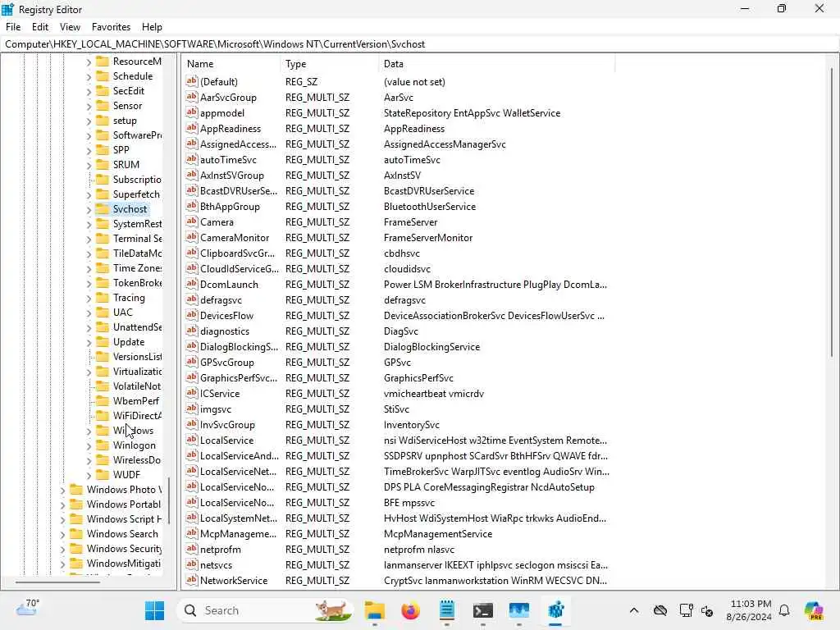This screenshot has height=630, width=840.
Task: Select the AppReadiness value name
Action: tap(231, 129)
